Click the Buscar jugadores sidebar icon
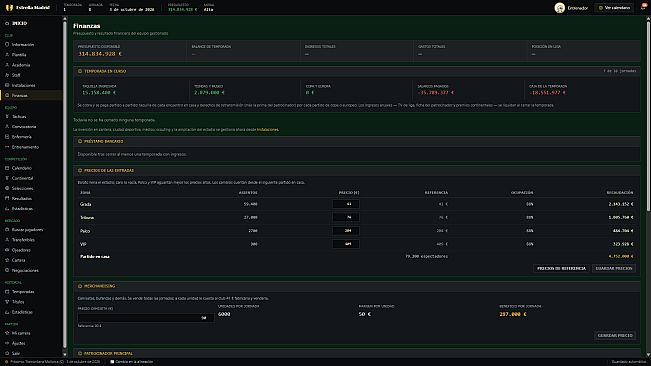 pos(7,229)
